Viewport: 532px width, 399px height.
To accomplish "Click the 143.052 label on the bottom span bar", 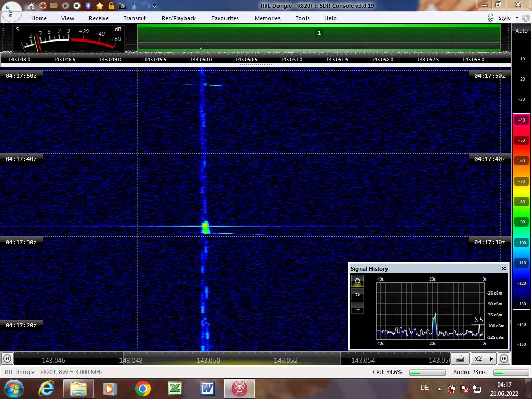I will 286,361.
